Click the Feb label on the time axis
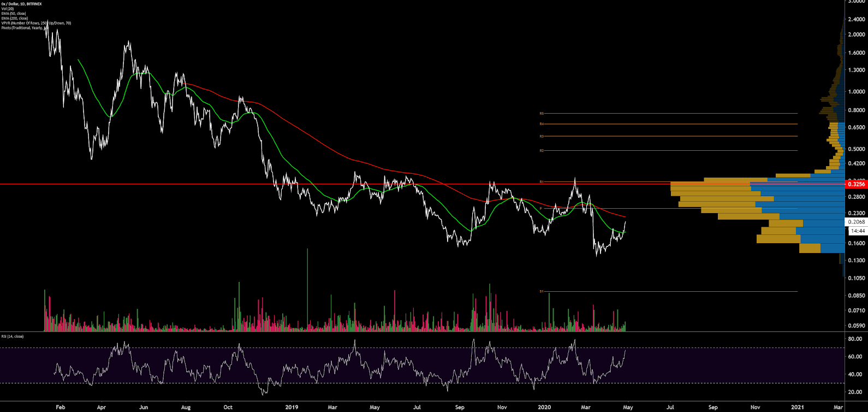 (61, 407)
